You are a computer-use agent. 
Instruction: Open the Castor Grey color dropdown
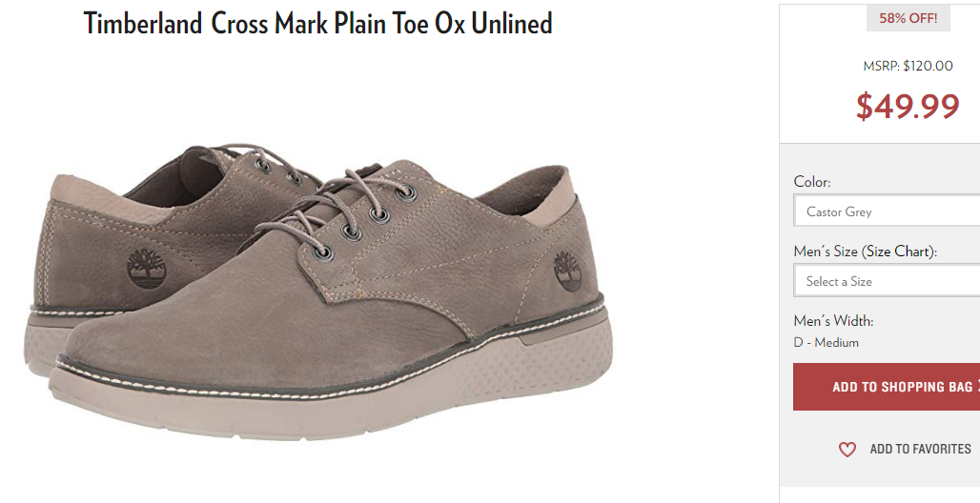click(x=887, y=211)
